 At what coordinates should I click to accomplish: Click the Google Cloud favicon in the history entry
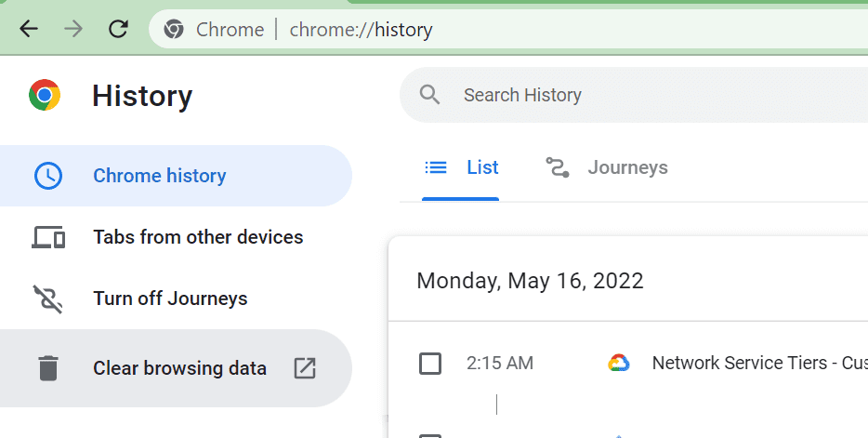pos(619,363)
